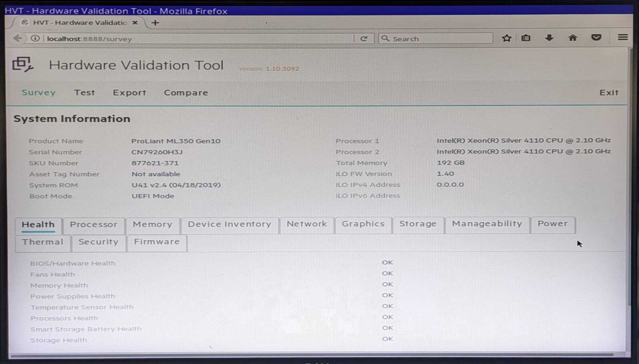Go to the Firefox home icon
The height and width of the screenshot is (364, 639).
click(x=573, y=38)
